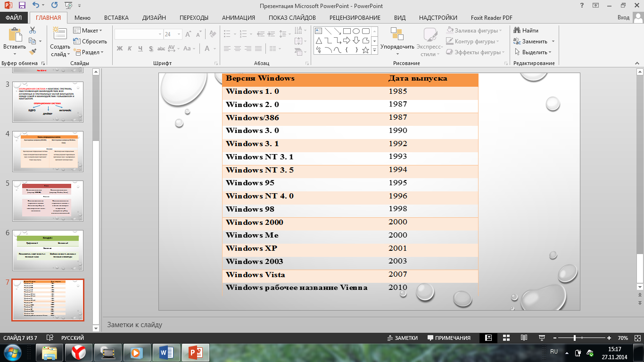The image size is (644, 362).
Task: Click the Вставить paste icon
Action: (x=15, y=35)
